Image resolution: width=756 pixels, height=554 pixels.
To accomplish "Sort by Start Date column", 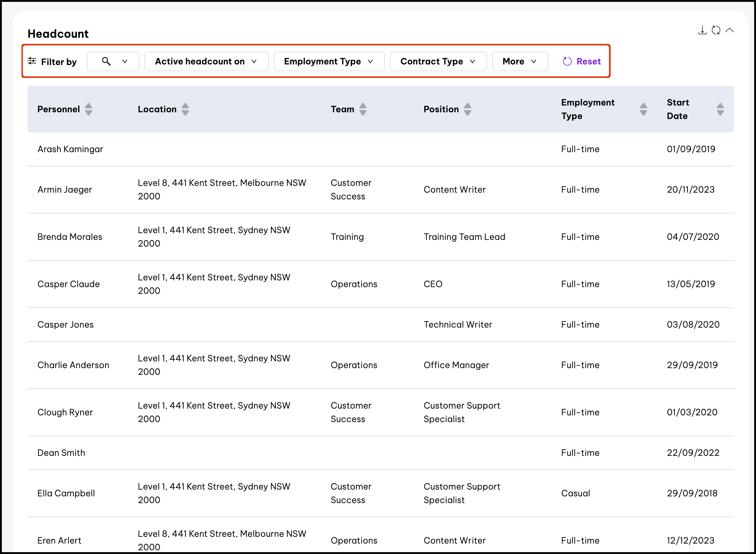I will coord(720,109).
